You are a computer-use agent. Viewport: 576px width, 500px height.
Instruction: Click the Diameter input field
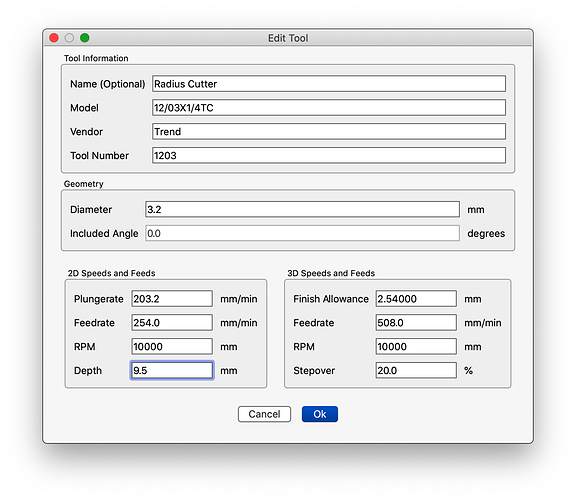(x=302, y=209)
